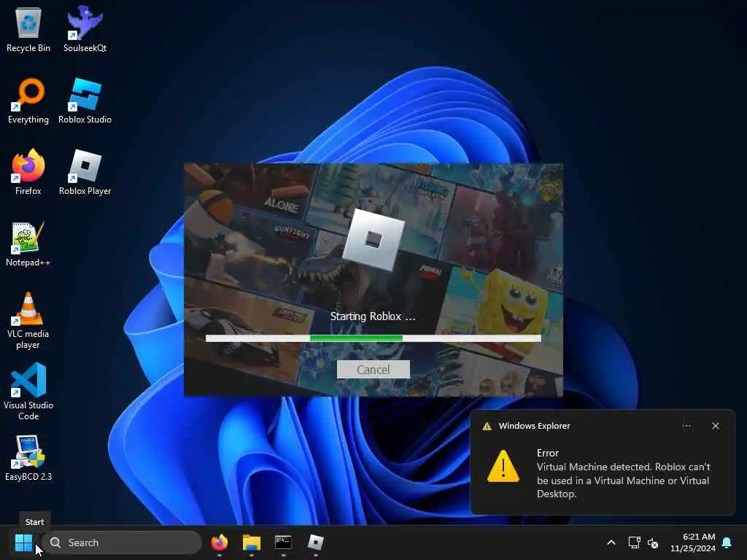Open the notification bell icon
Image resolution: width=747 pixels, height=560 pixels.
pos(727,542)
